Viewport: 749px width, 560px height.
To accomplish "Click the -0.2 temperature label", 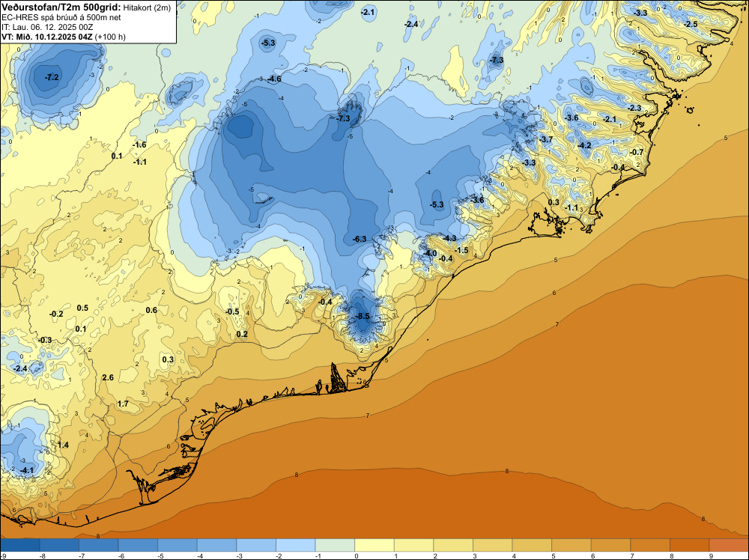I will [x=56, y=314].
